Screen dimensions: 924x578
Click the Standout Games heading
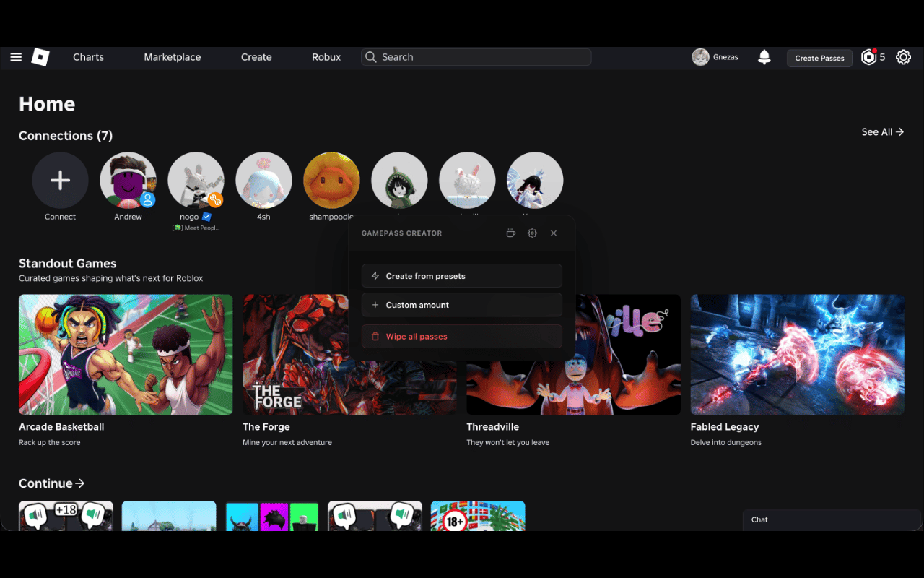[x=67, y=264]
